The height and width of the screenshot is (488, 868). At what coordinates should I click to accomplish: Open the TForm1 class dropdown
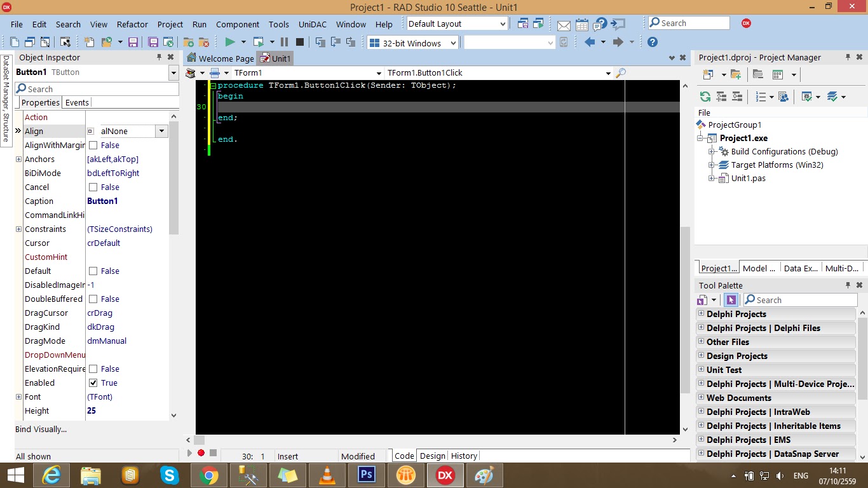(x=379, y=73)
